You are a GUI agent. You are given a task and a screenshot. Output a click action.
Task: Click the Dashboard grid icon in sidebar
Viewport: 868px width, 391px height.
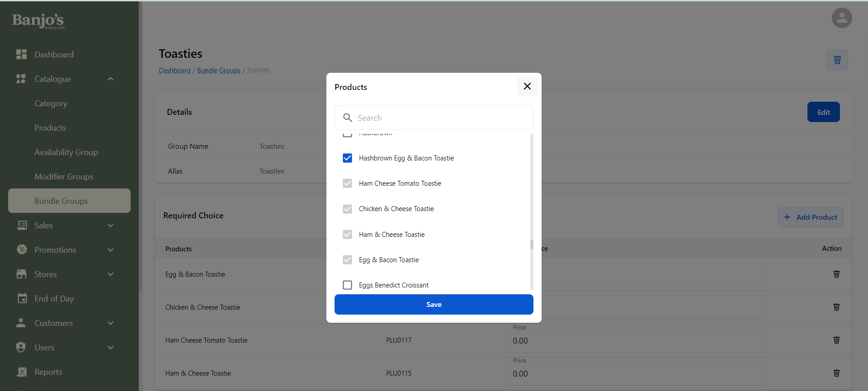(x=21, y=55)
